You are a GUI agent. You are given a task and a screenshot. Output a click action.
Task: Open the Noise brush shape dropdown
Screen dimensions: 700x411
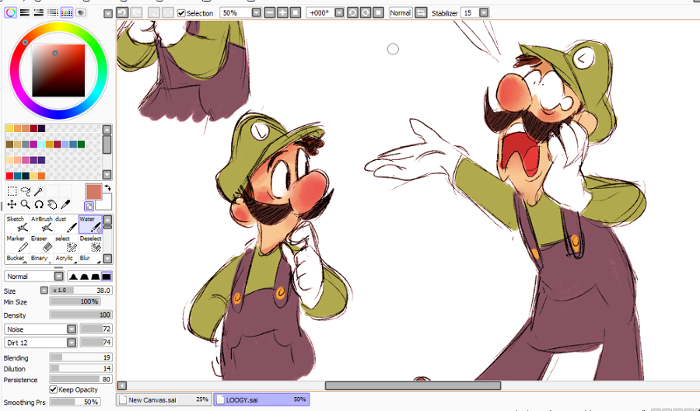pyautogui.click(x=71, y=329)
